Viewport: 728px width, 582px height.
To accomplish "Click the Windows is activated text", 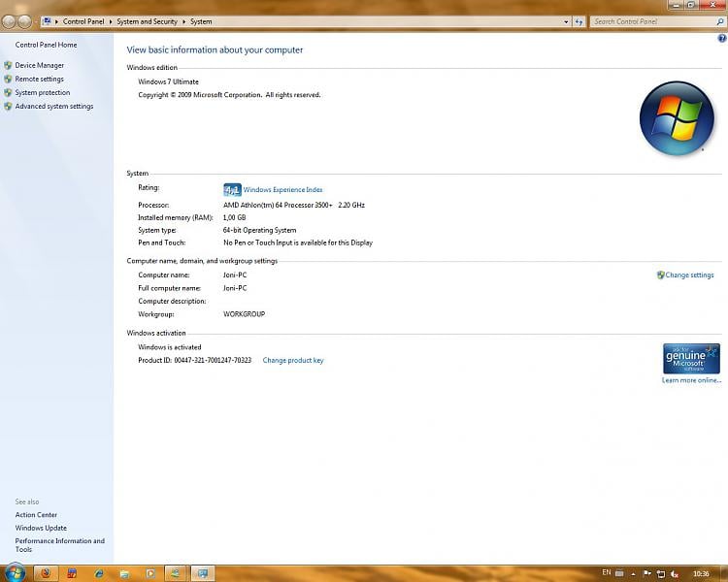I will 170,347.
